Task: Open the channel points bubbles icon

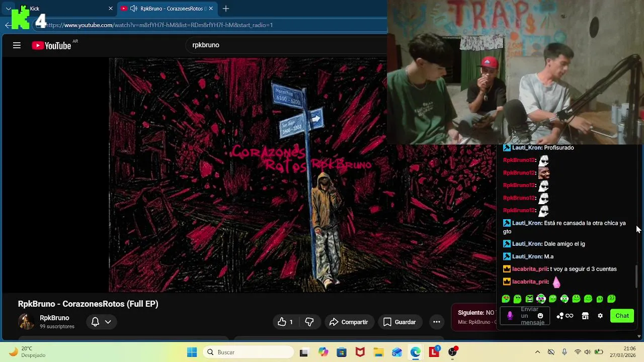Action: 560,316
